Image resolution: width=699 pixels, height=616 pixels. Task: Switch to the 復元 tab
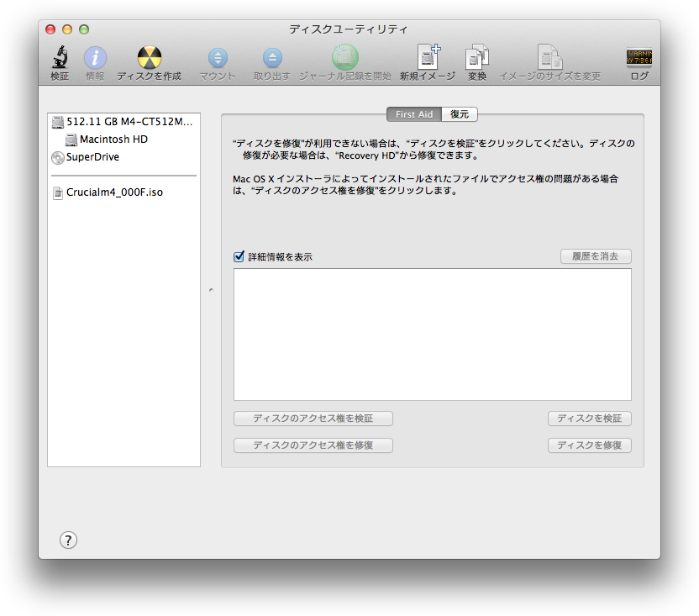460,114
